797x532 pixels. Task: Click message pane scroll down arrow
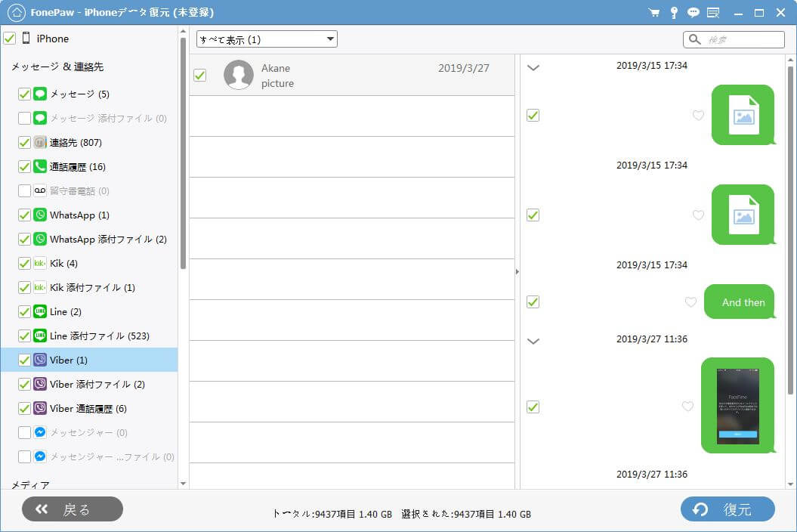(790, 484)
